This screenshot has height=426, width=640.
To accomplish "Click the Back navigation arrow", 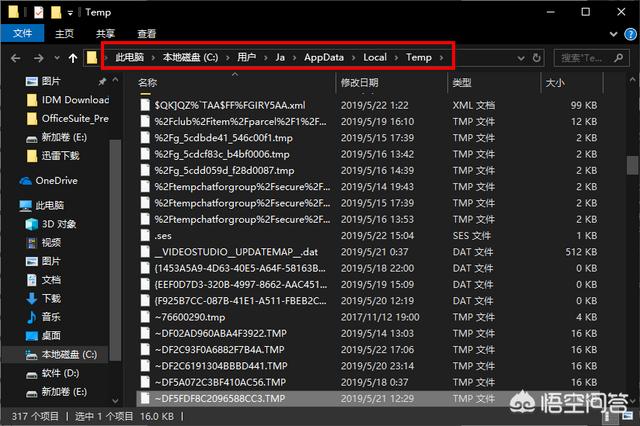I will click(x=13, y=58).
